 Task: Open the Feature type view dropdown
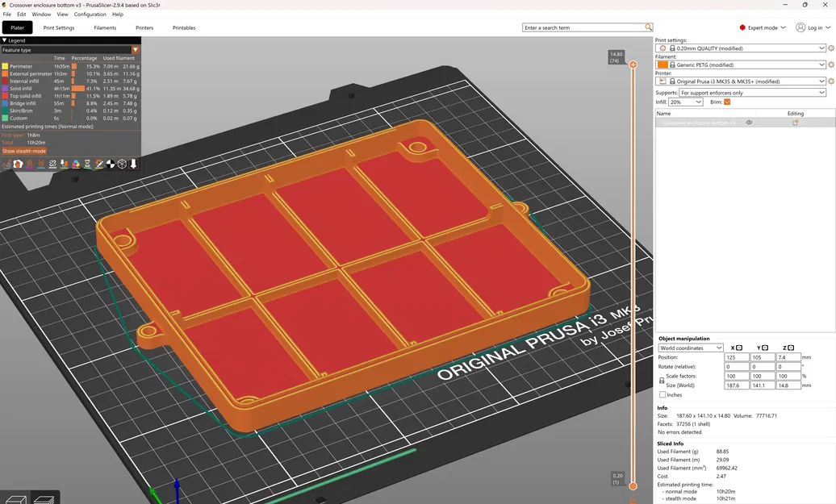point(70,50)
